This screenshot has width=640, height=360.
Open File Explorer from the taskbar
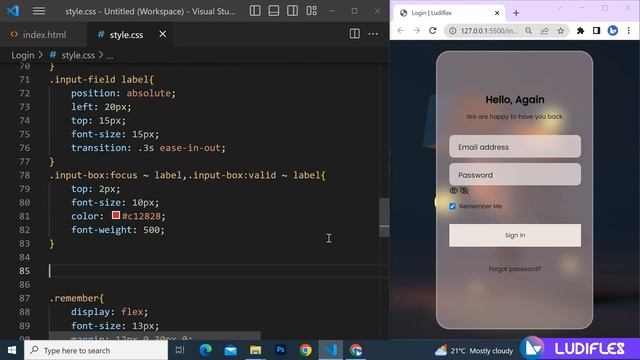(x=256, y=350)
